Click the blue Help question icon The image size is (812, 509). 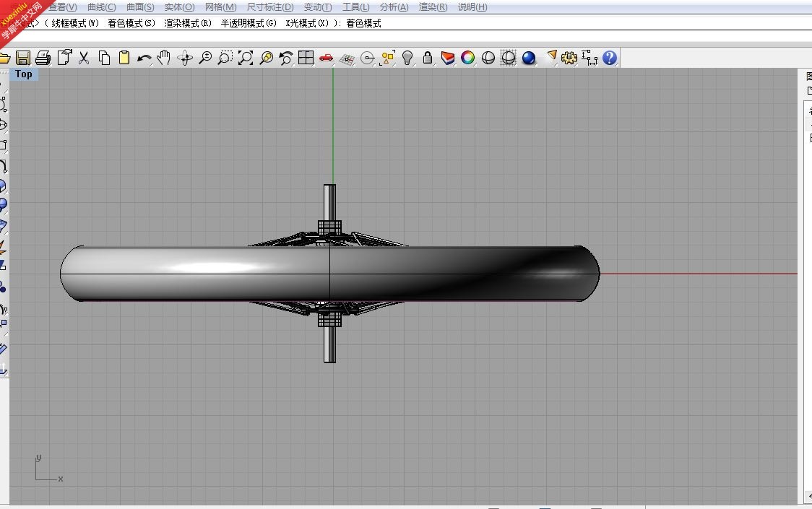(610, 58)
